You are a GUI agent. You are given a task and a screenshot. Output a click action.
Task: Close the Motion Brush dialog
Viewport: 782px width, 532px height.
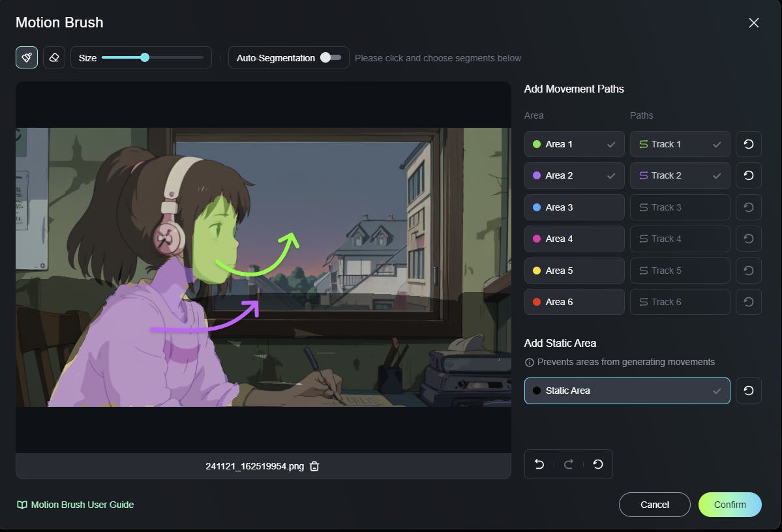click(753, 23)
